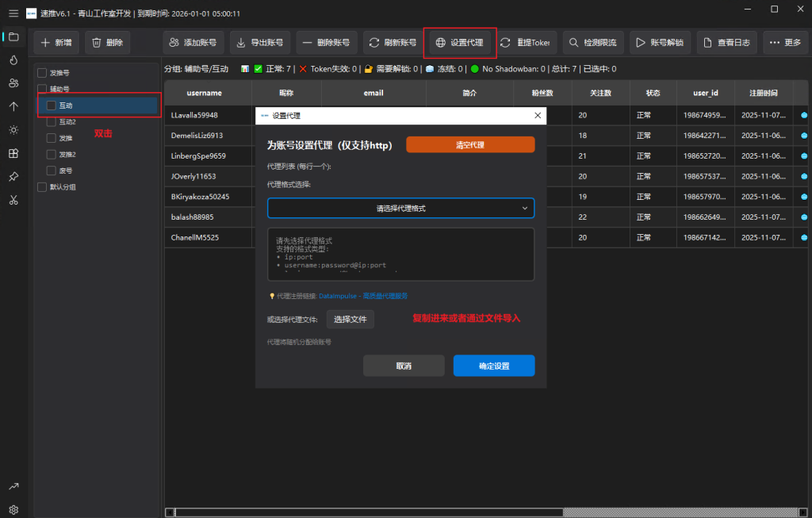Viewport: 812px width, 518px height.
Task: Tick the 发推号 group checkbox
Action: 42,73
